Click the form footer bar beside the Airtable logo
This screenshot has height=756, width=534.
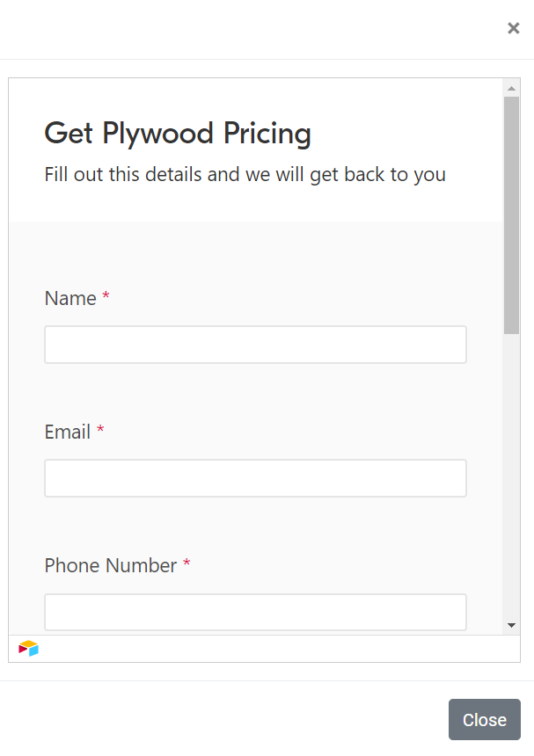pos(264,649)
